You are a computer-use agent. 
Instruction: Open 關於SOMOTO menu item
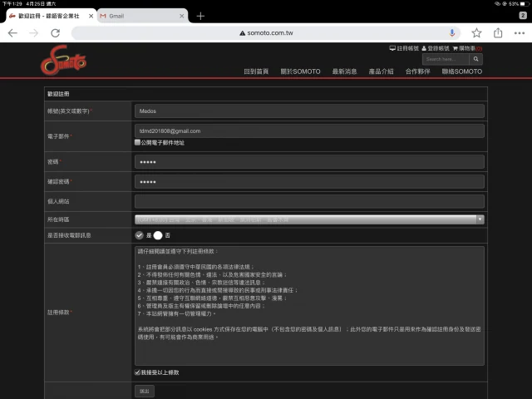300,71
